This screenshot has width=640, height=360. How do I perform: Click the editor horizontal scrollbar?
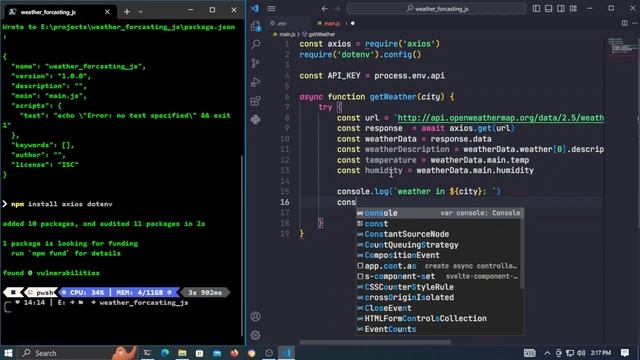[376, 342]
